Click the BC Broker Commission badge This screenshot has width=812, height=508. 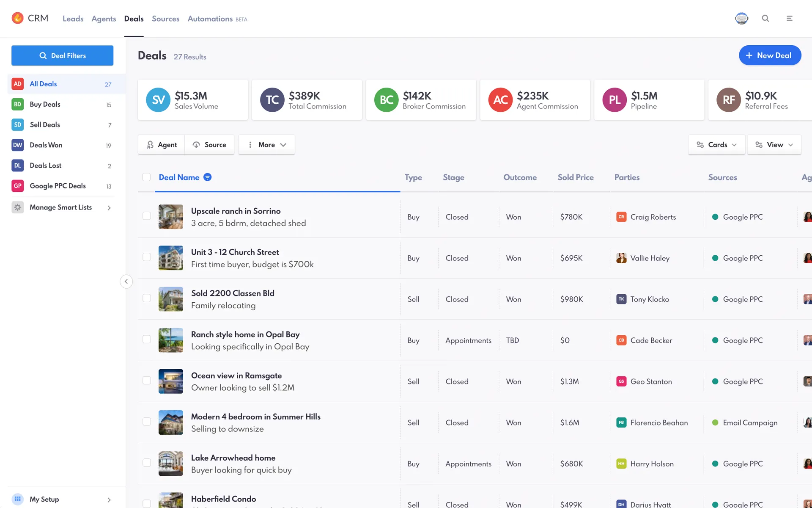[x=387, y=100]
